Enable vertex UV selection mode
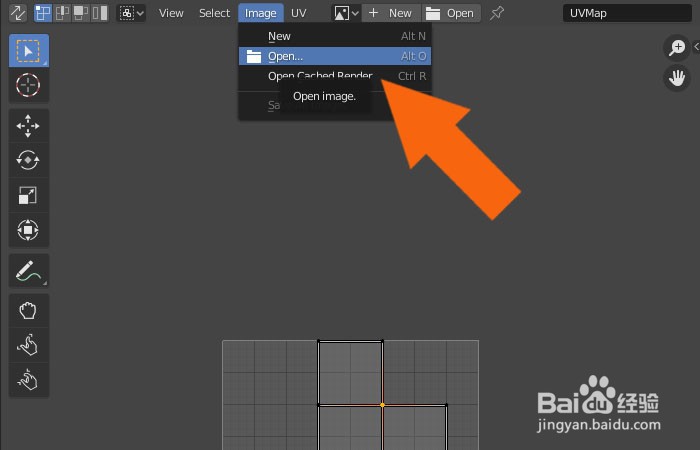Image resolution: width=700 pixels, height=450 pixels. [x=43, y=13]
